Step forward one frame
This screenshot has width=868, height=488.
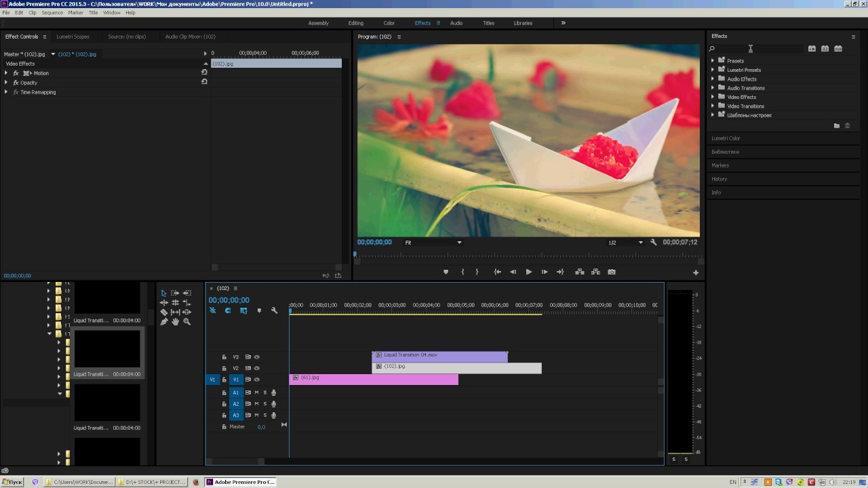pos(545,272)
